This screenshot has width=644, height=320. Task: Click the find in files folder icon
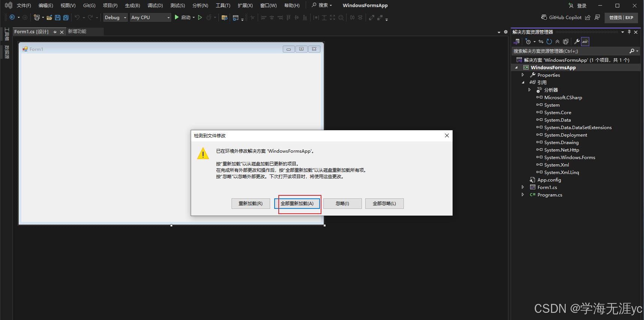point(224,17)
